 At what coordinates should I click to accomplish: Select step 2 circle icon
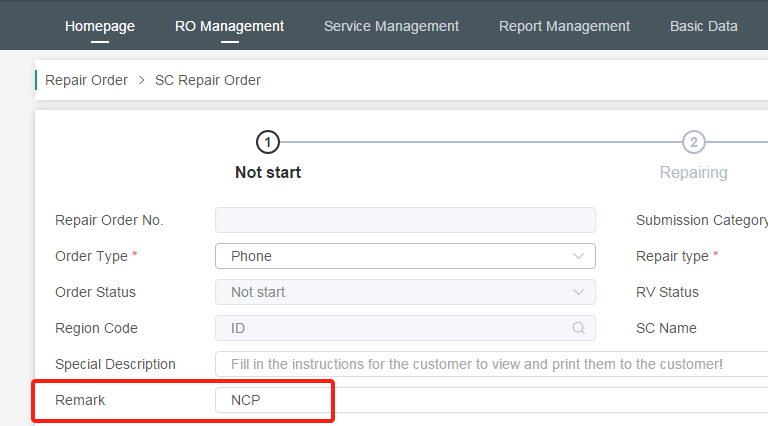(693, 142)
